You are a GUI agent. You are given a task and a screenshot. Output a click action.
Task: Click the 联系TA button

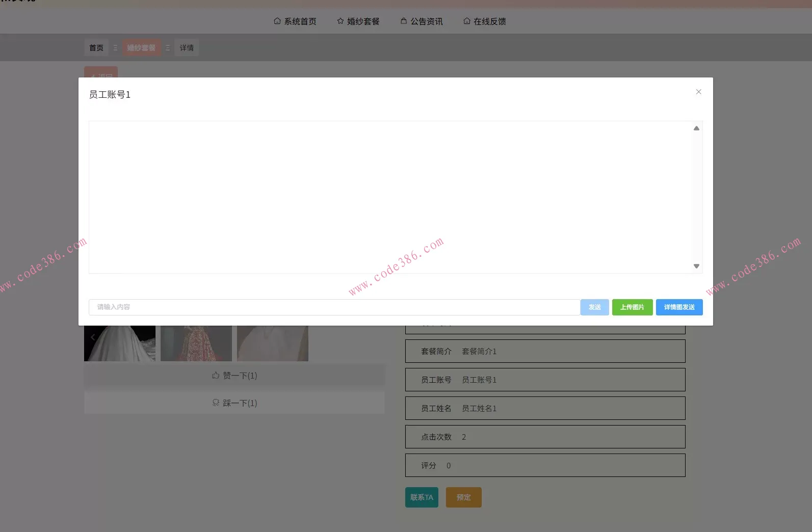[x=422, y=497]
